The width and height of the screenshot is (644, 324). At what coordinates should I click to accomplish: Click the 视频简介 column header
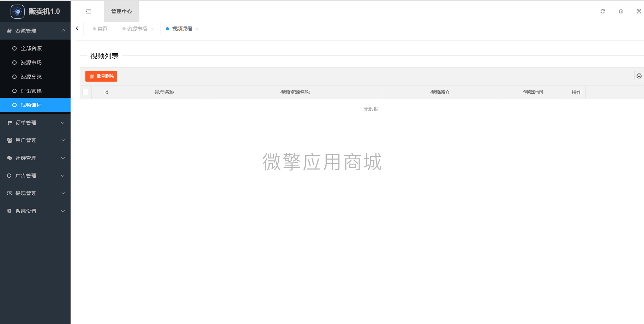pyautogui.click(x=440, y=92)
